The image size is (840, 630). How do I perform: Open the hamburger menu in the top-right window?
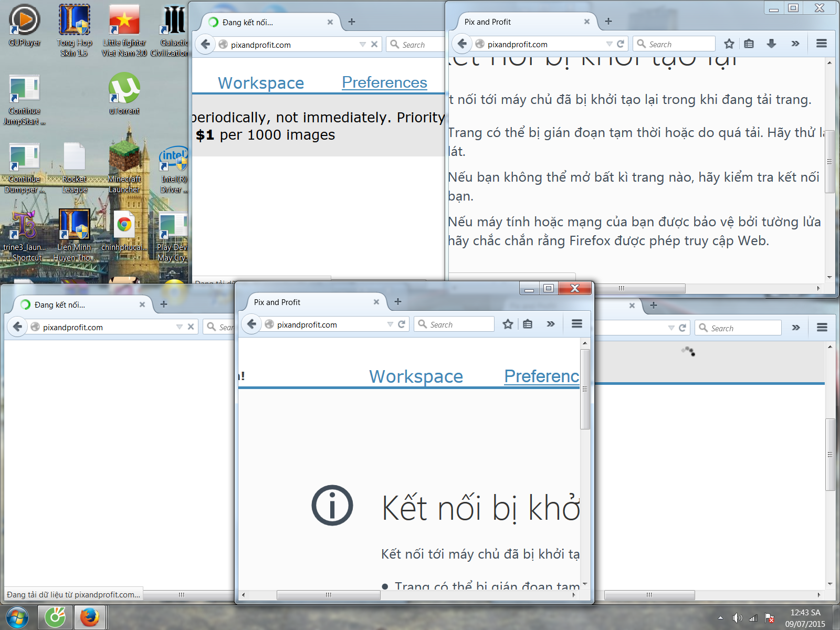[822, 44]
